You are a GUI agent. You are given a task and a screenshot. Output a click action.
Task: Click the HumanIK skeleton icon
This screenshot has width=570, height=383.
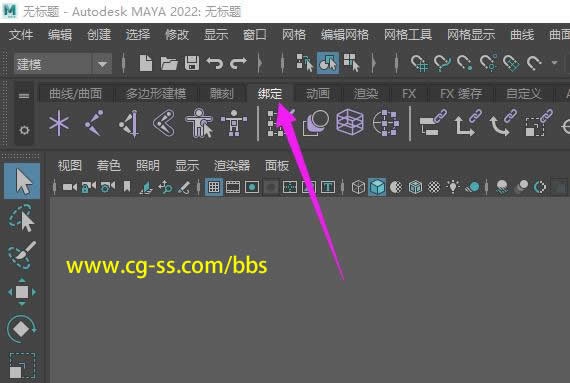pyautogui.click(x=234, y=123)
